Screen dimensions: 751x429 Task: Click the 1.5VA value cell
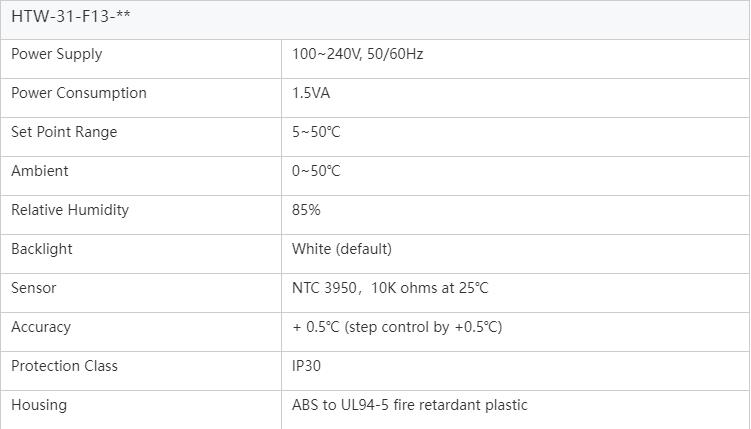point(311,93)
